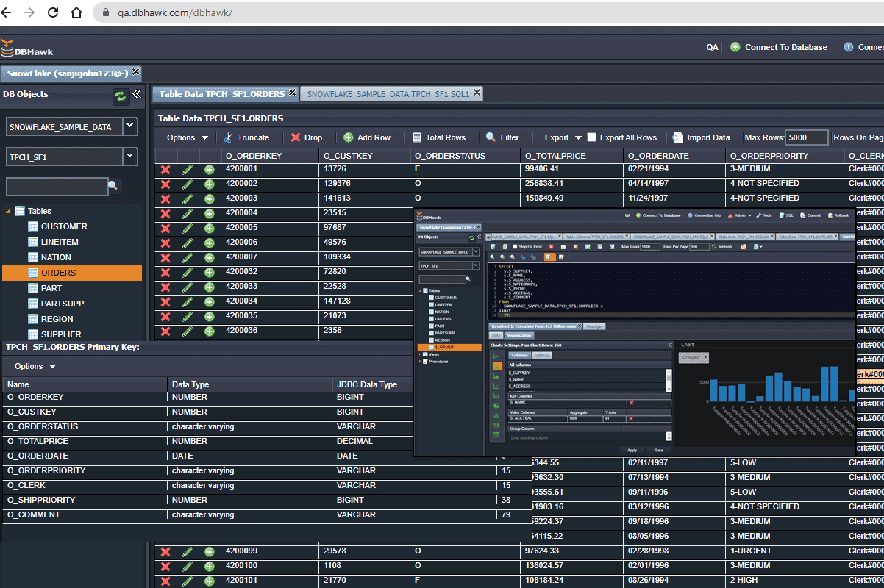Expand the Options dropdown in table toolbar
This screenshot has width=884, height=588.
188,137
